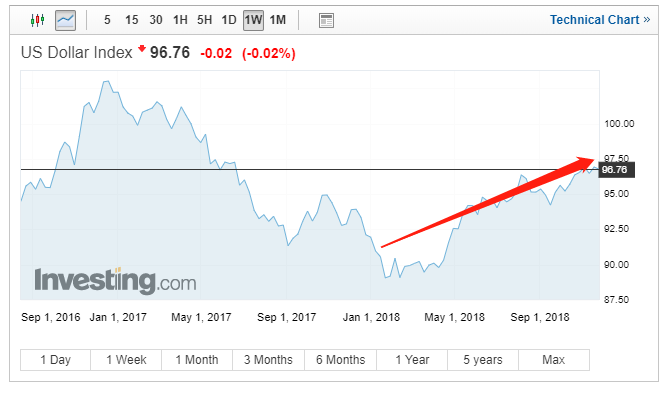Click the red down-arrow price indicator
663x394 pixels.
click(x=142, y=49)
